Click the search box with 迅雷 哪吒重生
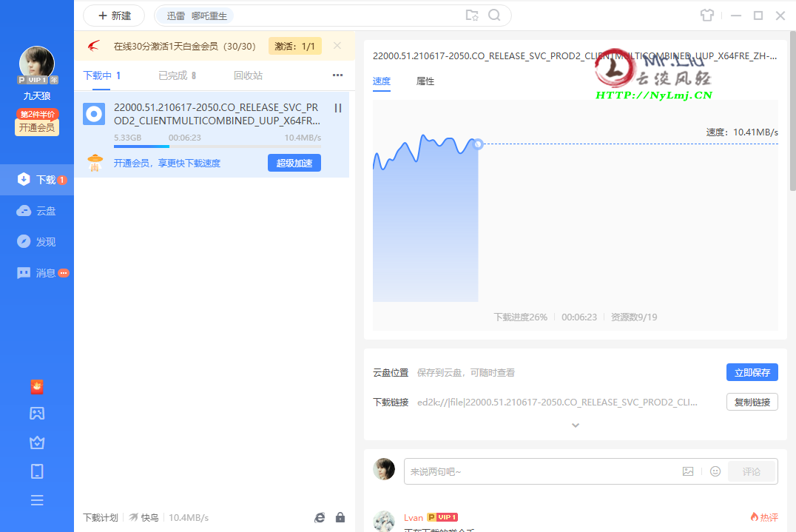The image size is (796, 532). 332,16
